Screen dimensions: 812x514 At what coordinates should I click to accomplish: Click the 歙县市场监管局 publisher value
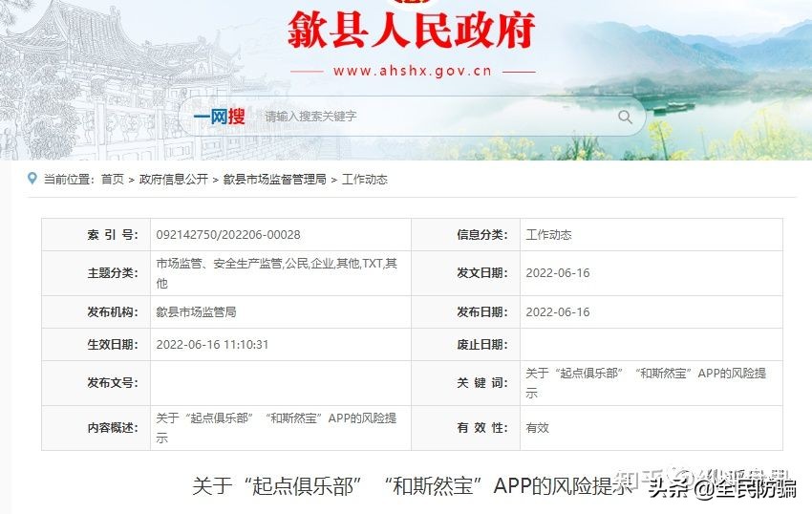196,311
